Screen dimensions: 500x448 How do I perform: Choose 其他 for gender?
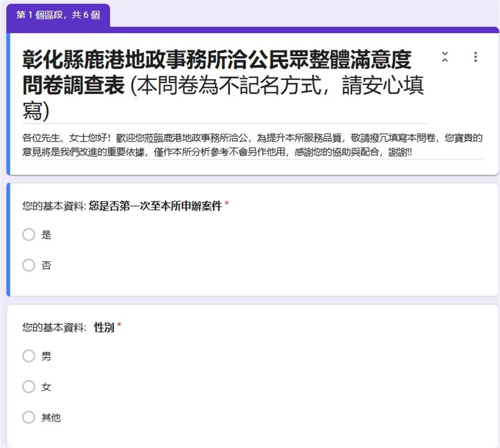pos(29,417)
